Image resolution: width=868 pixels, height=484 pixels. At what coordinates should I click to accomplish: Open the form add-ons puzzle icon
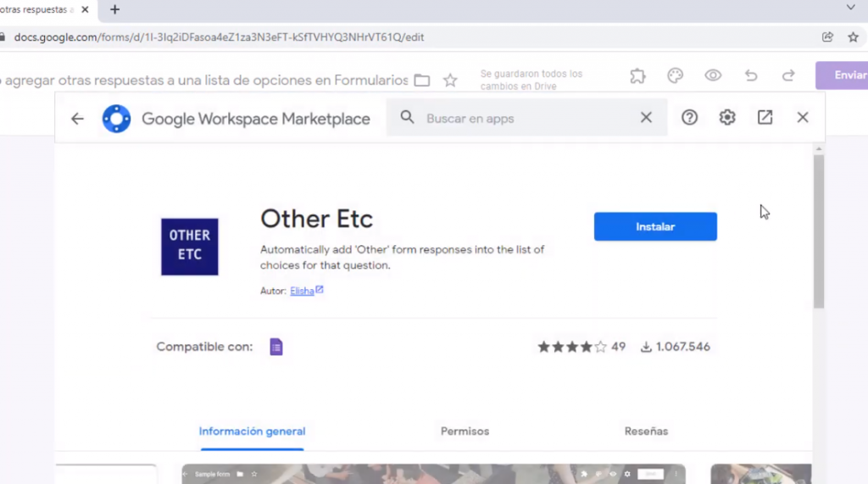pos(637,75)
